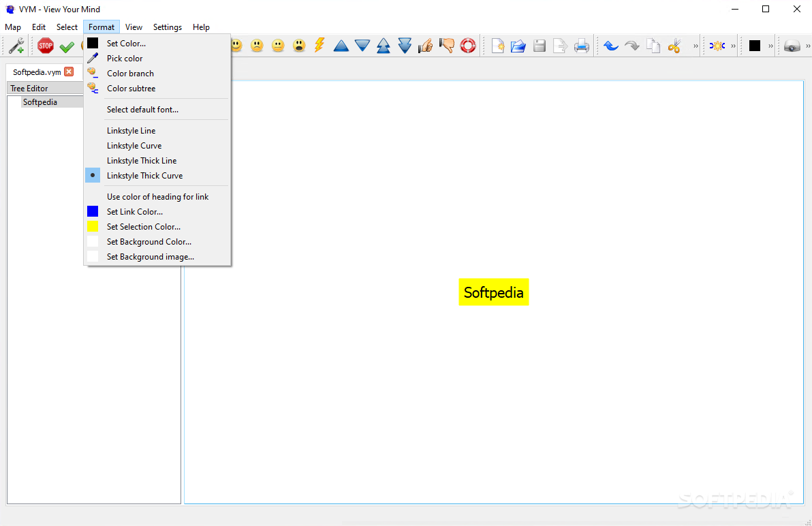
Task: Open the Map menu
Action: click(13, 27)
